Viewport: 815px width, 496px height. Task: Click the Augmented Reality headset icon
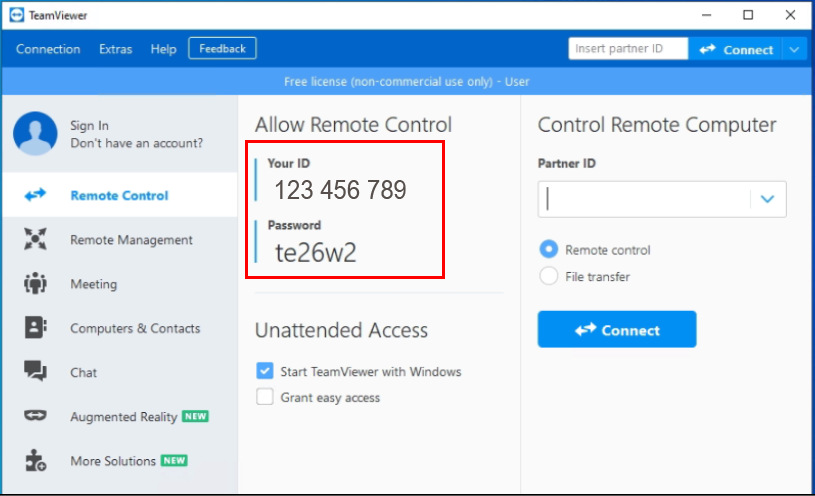click(x=35, y=415)
